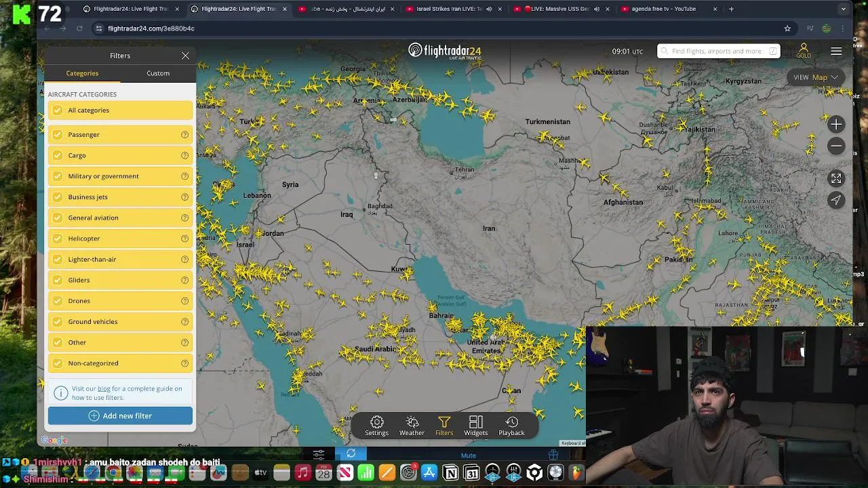Close the Filters panel with X
Viewport: 868px width, 488px height.
point(185,56)
